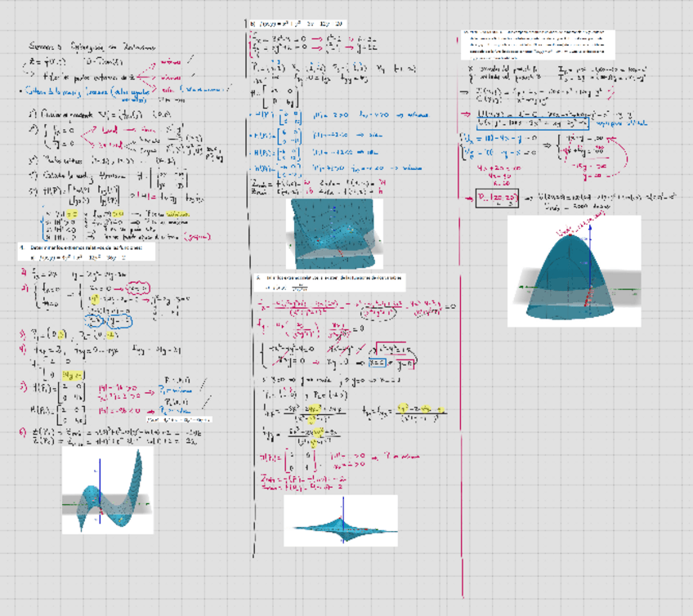
Task: Click the blue-boxed utility formula
Action: coord(533,123)
